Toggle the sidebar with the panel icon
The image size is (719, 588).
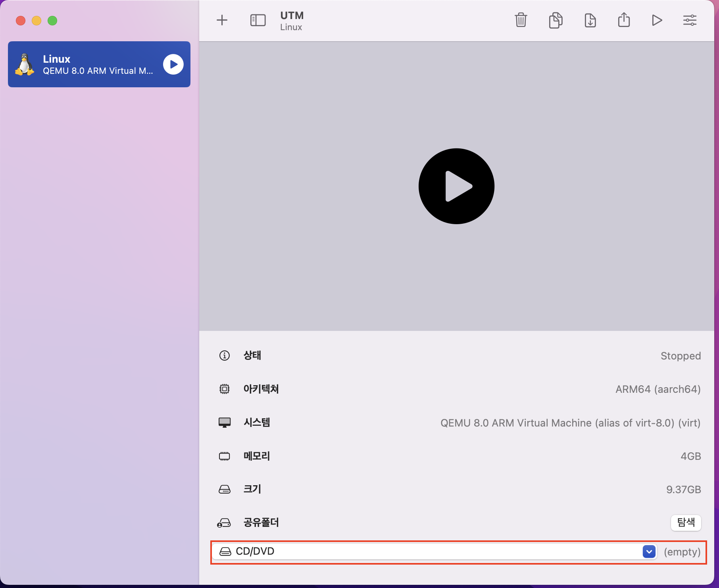click(x=258, y=20)
